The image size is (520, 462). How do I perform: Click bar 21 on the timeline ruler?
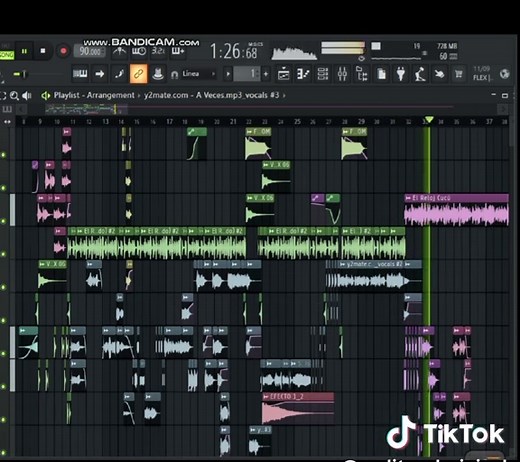233,122
